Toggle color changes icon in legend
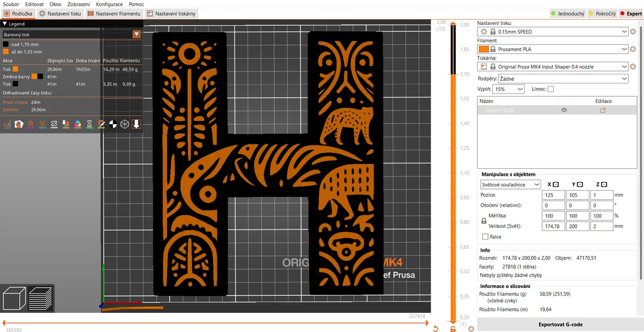644x332 pixels. point(77,124)
